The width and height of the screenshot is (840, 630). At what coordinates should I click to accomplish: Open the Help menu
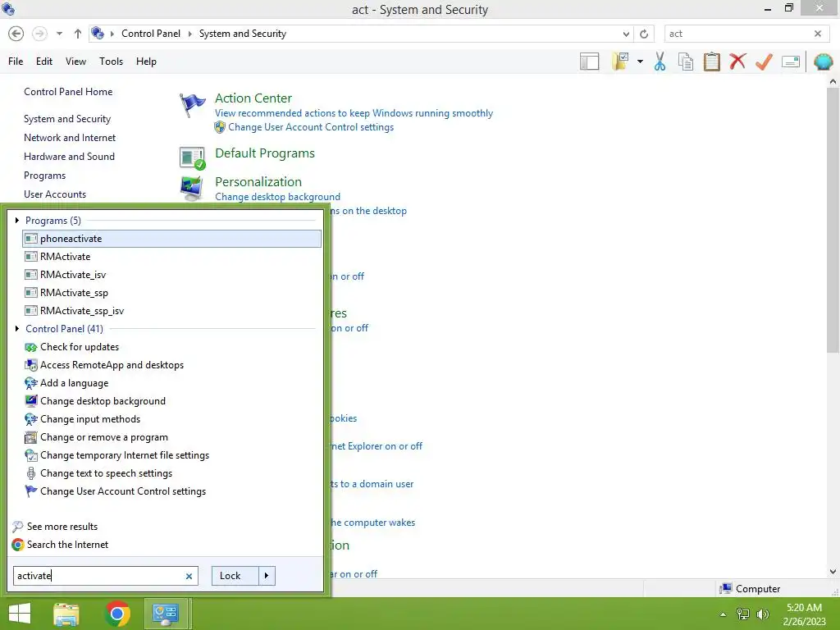pyautogui.click(x=146, y=62)
